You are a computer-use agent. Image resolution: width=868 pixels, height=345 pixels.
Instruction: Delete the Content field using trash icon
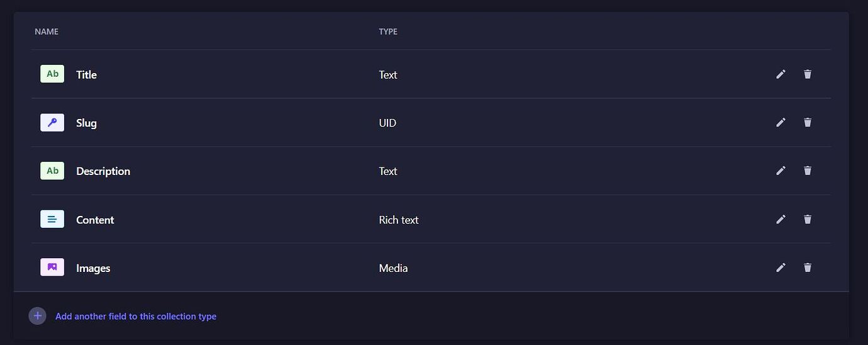(808, 219)
